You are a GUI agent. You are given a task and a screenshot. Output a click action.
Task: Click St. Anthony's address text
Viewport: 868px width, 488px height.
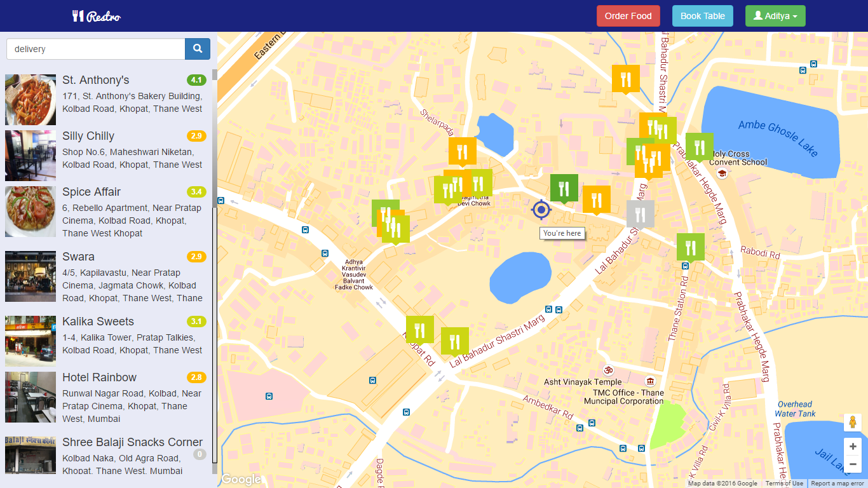tap(132, 102)
